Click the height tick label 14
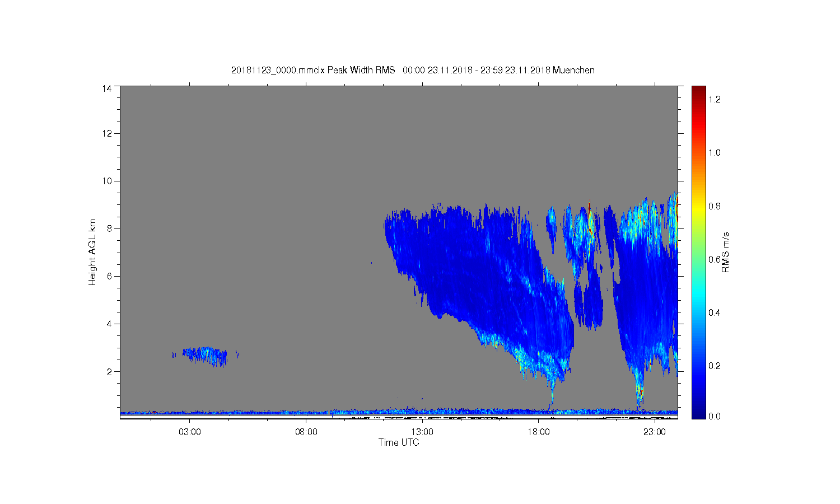 [x=106, y=88]
